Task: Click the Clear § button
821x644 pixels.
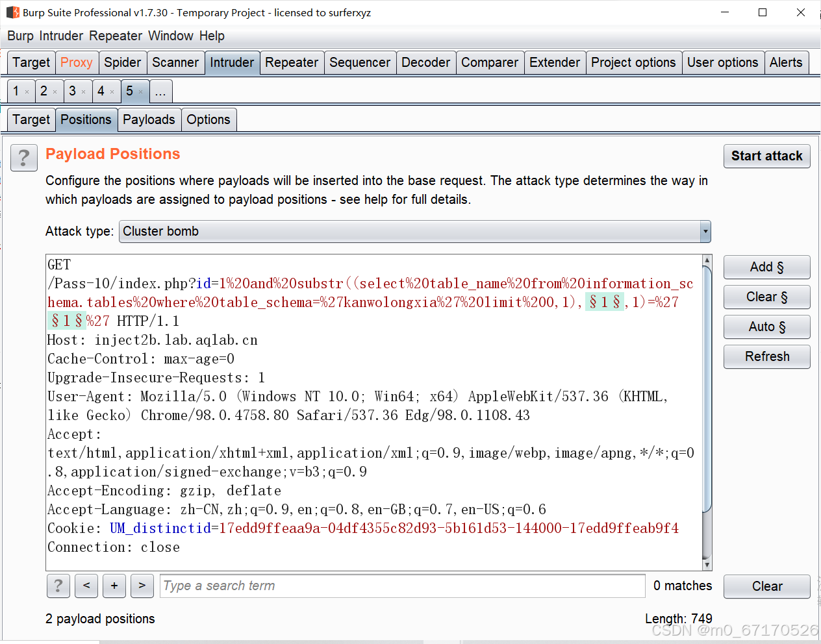Action: coord(767,297)
